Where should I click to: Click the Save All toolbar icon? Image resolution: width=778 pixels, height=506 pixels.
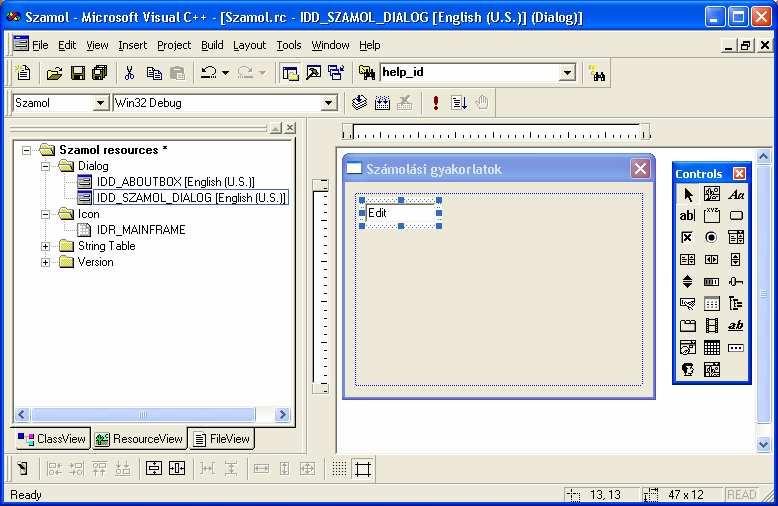[100, 73]
